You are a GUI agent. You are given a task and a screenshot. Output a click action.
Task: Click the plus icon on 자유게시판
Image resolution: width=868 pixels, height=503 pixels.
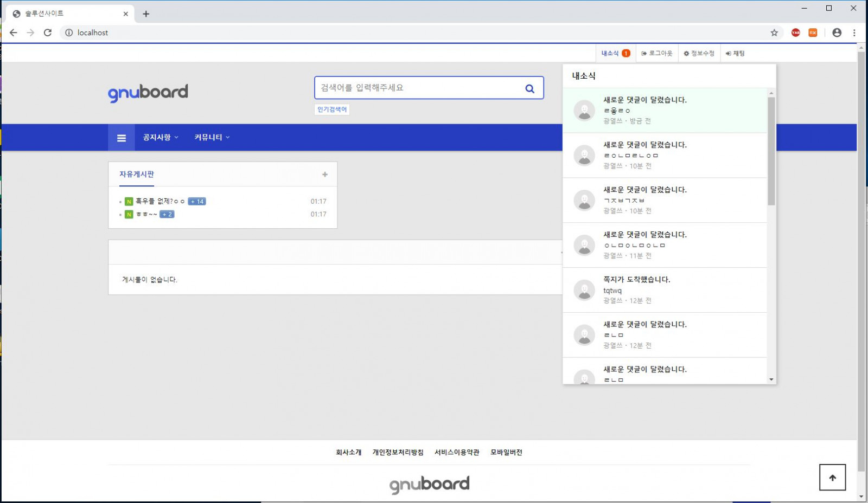pyautogui.click(x=325, y=175)
